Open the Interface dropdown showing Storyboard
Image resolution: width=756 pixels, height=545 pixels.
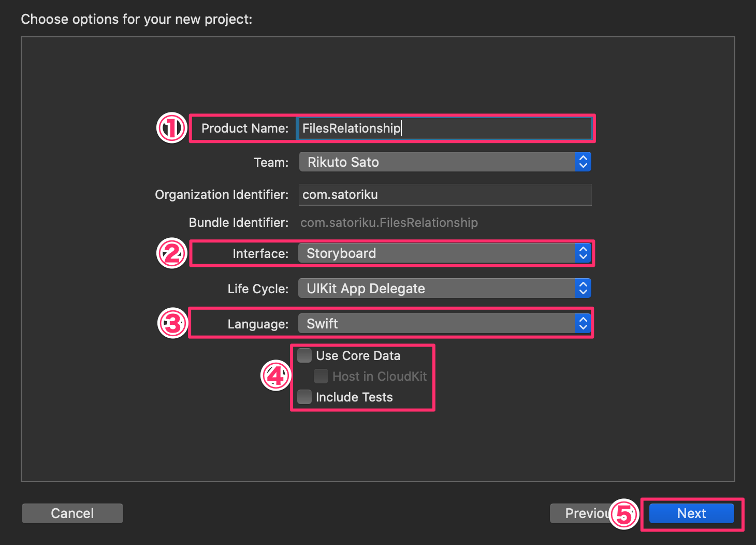444,253
